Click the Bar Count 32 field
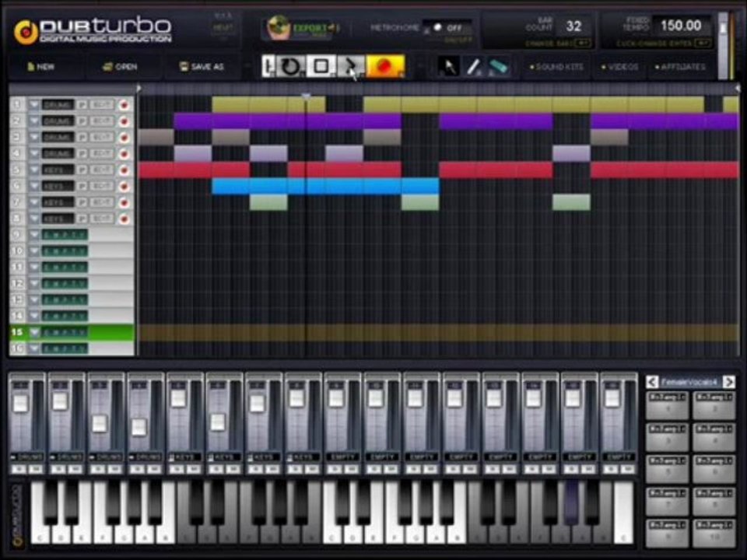747x560 pixels. [x=573, y=26]
